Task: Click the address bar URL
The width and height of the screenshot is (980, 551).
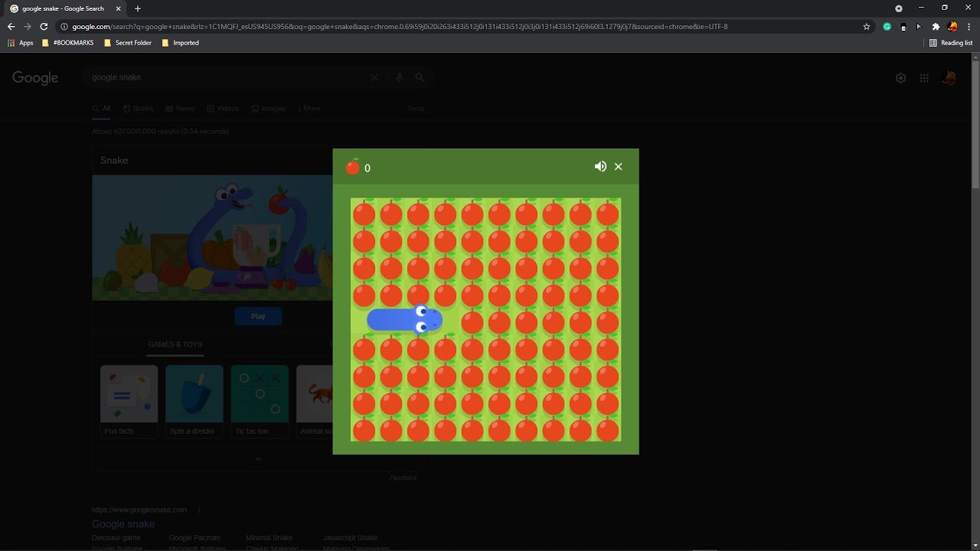Action: tap(400, 27)
